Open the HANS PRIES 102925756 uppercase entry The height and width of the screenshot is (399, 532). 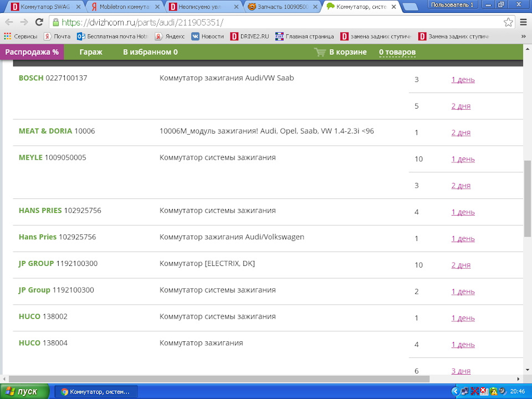click(60, 211)
